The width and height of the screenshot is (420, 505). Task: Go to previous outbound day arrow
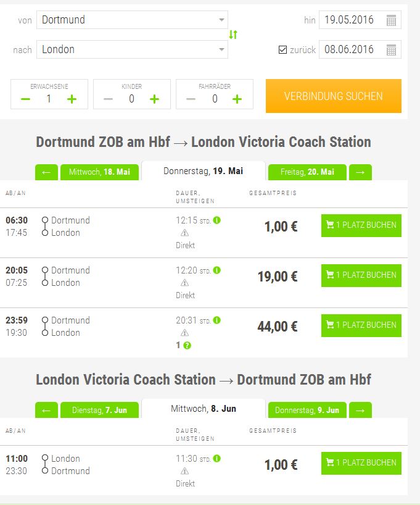tap(46, 172)
